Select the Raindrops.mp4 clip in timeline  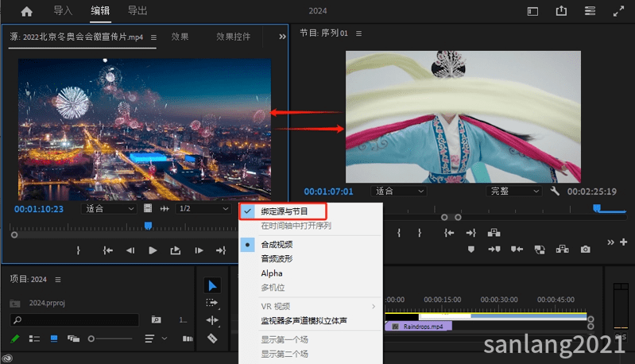coord(418,327)
